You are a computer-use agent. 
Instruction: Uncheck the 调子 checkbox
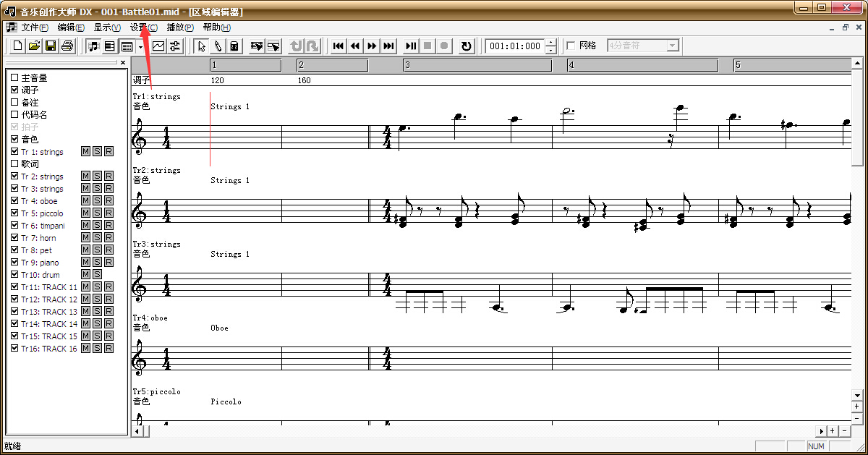click(x=14, y=90)
